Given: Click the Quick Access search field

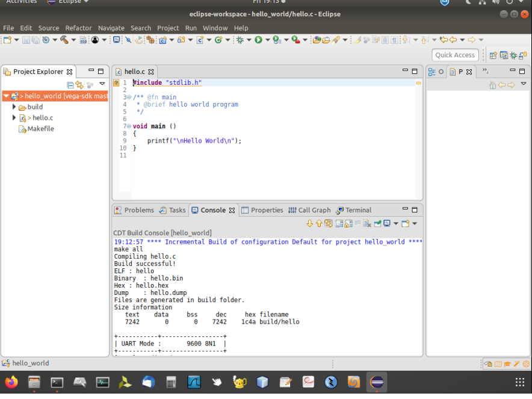Looking at the screenshot, I should tap(455, 55).
